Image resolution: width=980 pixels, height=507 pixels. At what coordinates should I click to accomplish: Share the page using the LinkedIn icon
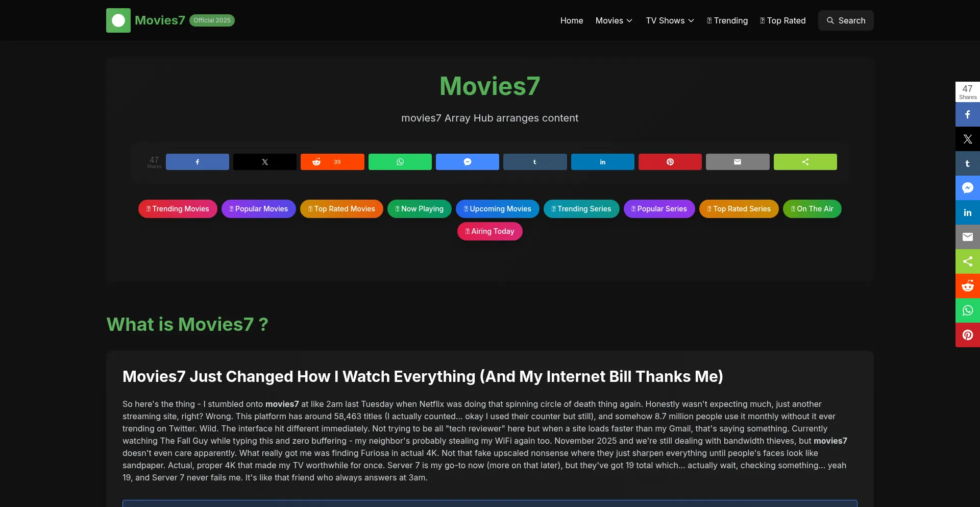pos(602,162)
